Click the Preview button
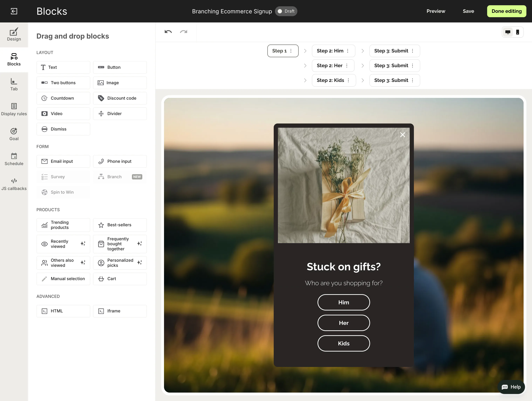The width and height of the screenshot is (532, 401). point(436,11)
